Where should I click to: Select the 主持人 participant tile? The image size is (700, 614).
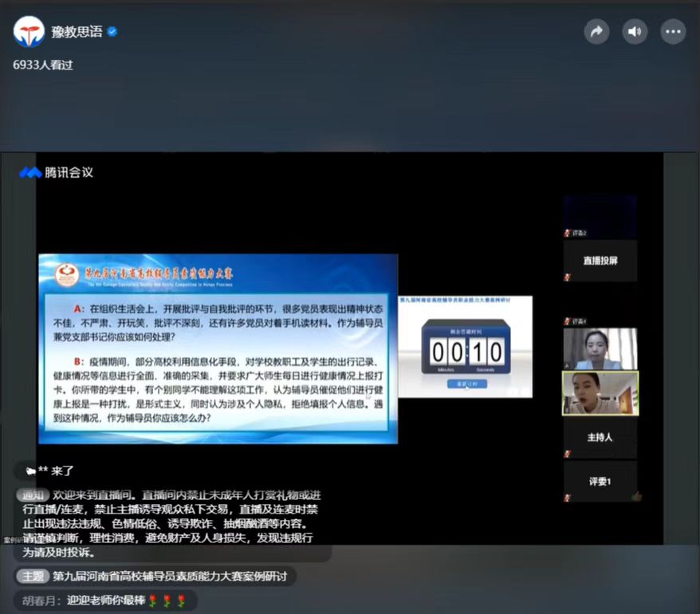pos(600,437)
